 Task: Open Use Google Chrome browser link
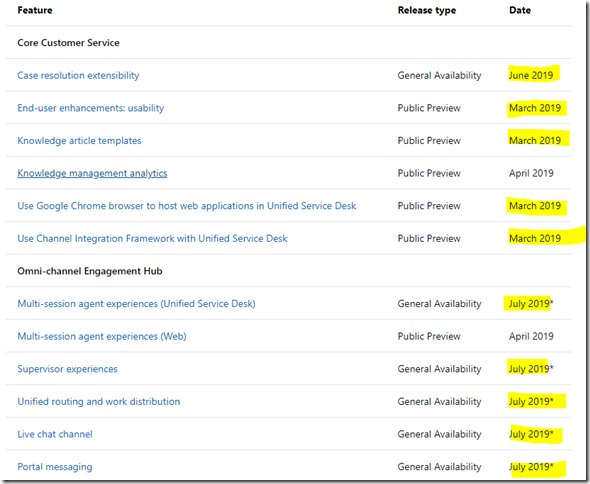pyautogui.click(x=187, y=206)
